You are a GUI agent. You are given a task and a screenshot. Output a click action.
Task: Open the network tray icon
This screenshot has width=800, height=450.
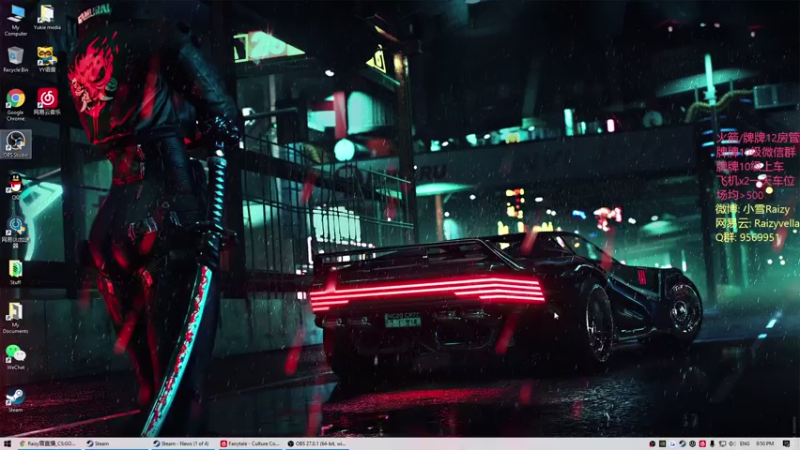point(722,444)
